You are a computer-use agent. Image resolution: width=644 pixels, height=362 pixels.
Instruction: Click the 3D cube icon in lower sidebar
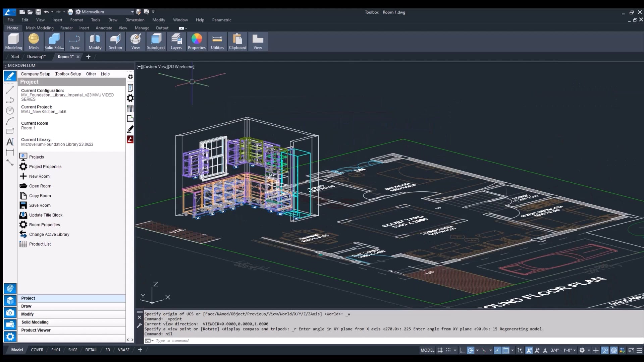[10, 300]
